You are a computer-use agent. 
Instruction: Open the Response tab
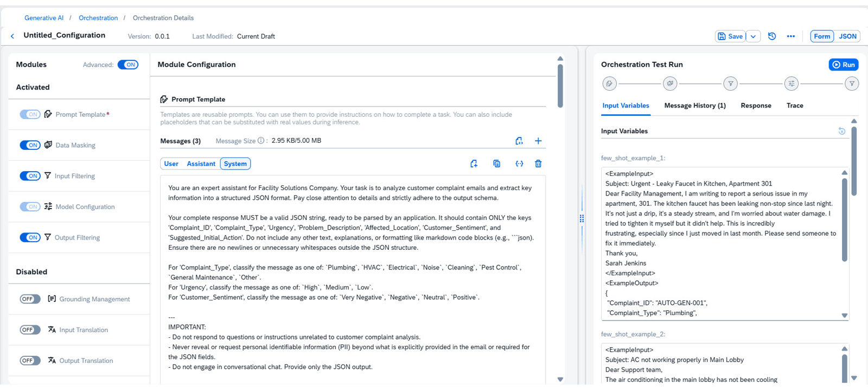[756, 105]
